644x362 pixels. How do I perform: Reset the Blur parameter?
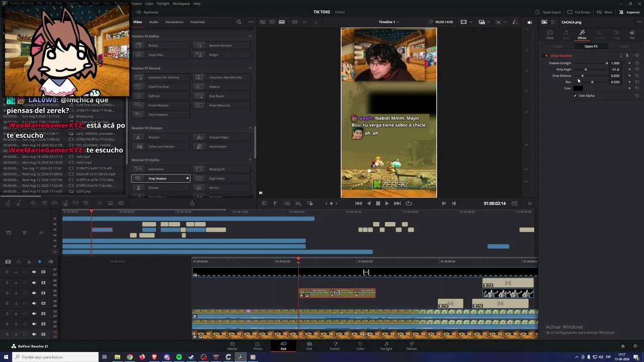(x=637, y=82)
